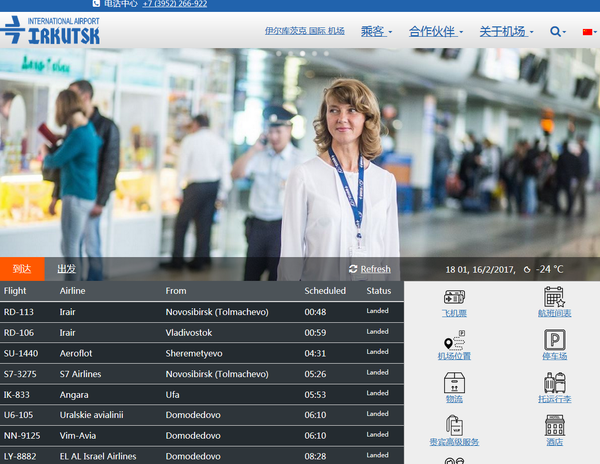This screenshot has height=464, width=600.
Task: Switch to the 出发 departures tab
Action: pyautogui.click(x=66, y=269)
